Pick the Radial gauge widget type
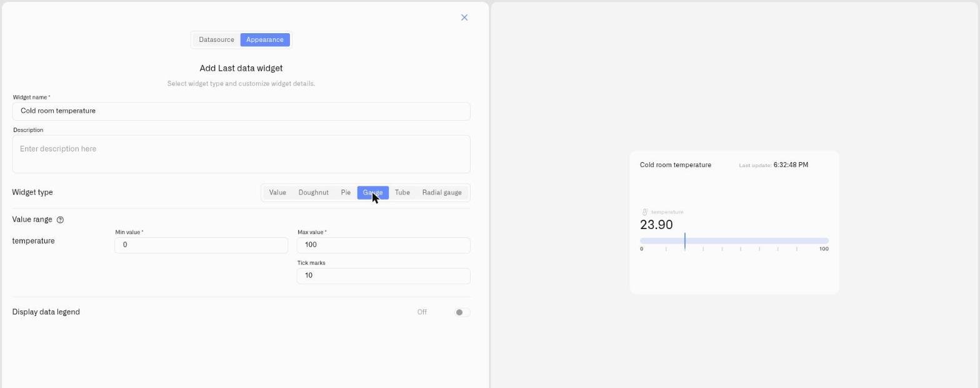 [442, 193]
